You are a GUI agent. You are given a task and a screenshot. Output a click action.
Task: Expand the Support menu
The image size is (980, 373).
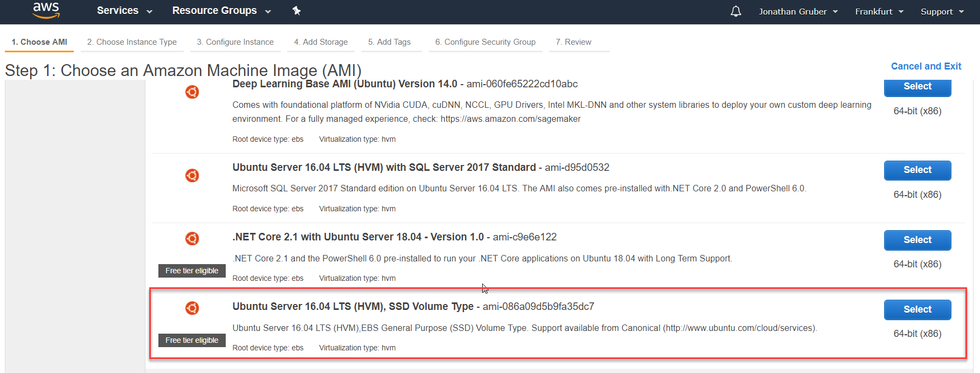[x=942, y=11]
